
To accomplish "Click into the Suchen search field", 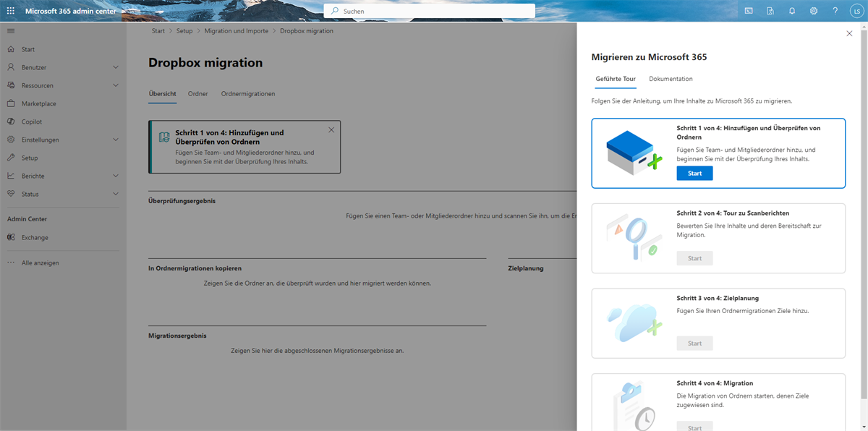I will pyautogui.click(x=430, y=11).
